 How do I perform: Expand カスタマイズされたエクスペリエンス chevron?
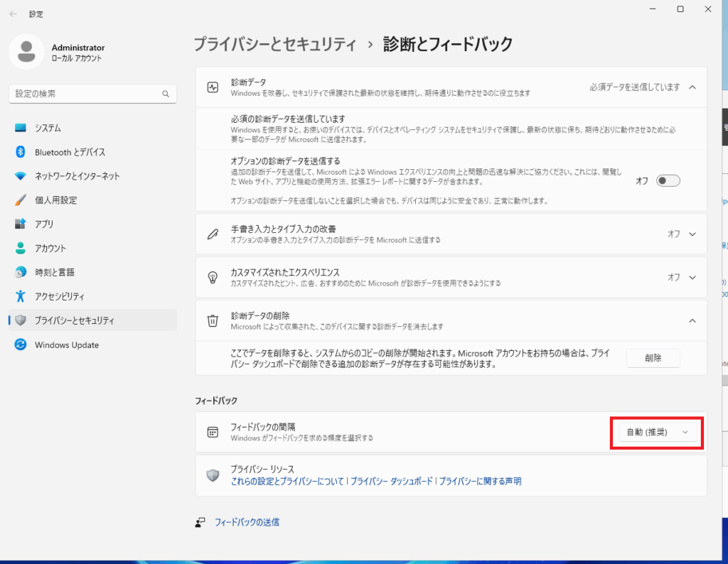coord(692,277)
